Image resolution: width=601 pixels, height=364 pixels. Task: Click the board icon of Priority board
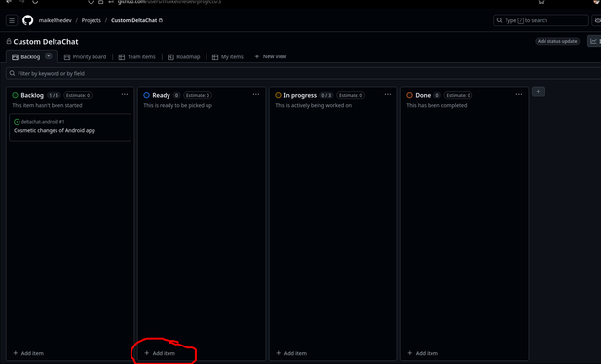(67, 57)
